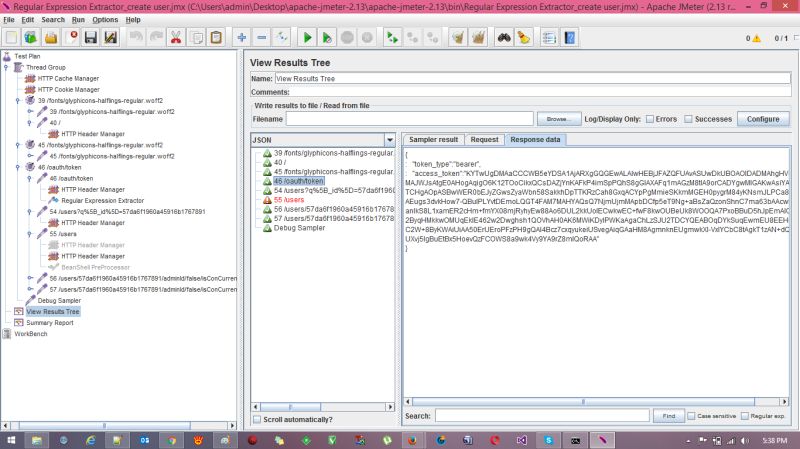Click the Open file folder icon

[x=51, y=37]
